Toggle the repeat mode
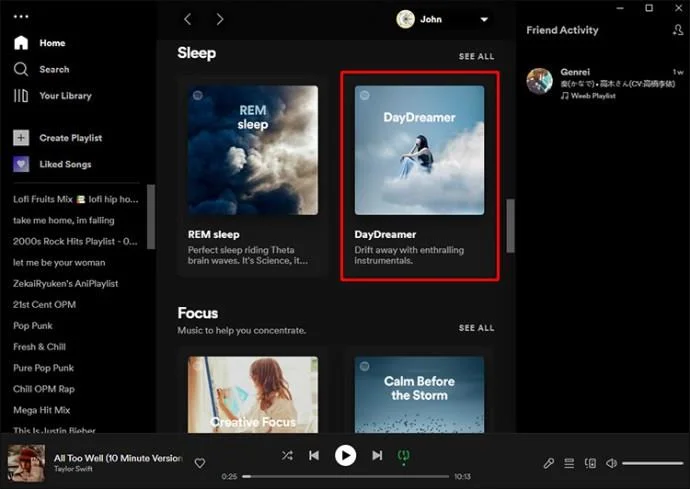The image size is (690, 489). [x=404, y=456]
